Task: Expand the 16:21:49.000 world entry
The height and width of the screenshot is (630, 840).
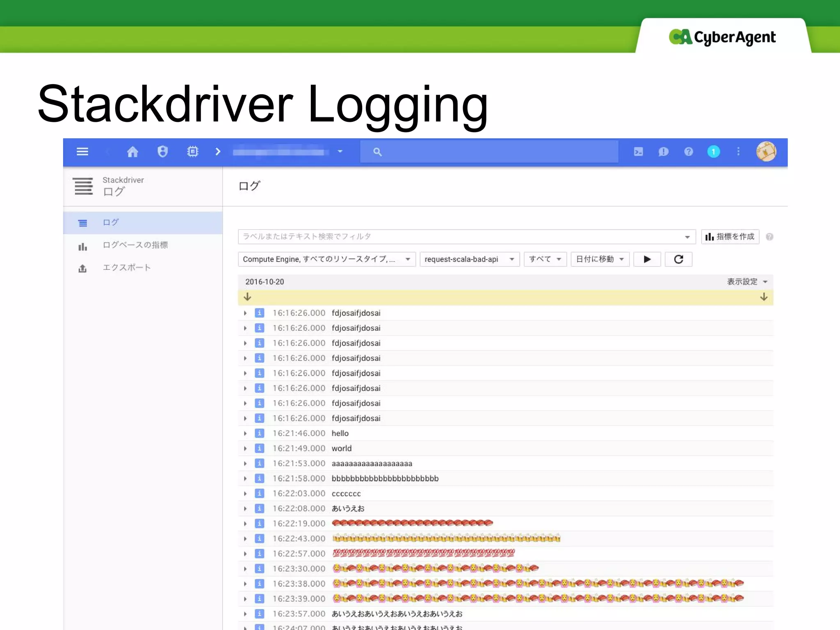Action: [x=245, y=449]
